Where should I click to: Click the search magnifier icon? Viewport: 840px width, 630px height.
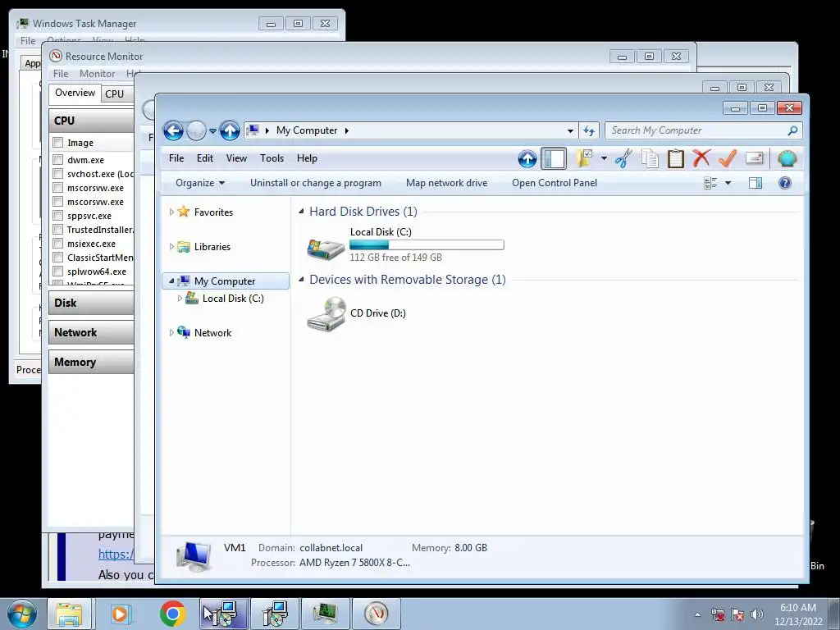(792, 130)
